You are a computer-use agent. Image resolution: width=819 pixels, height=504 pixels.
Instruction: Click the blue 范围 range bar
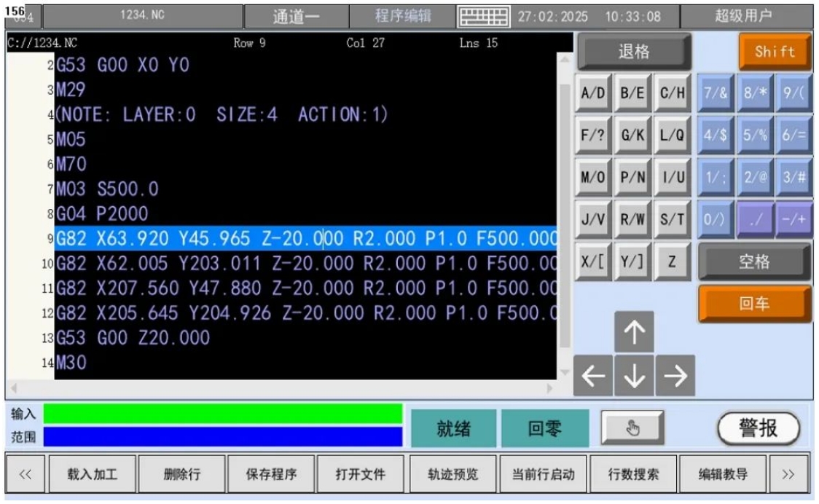223,436
